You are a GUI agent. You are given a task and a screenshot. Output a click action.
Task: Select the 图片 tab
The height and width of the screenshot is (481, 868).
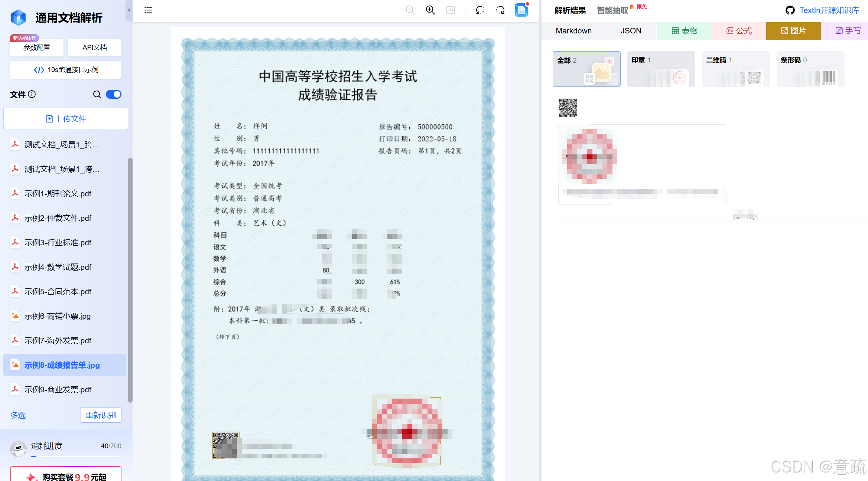[793, 31]
